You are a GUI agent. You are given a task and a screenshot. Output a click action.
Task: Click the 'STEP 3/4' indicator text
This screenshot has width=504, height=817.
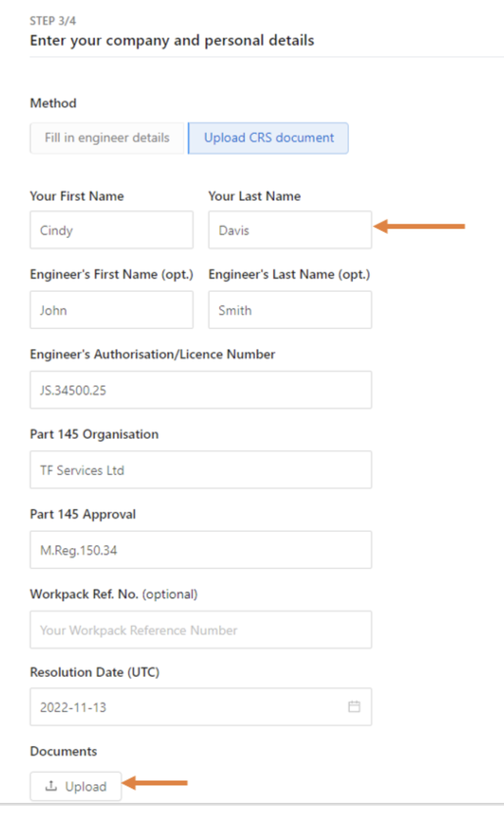tap(53, 21)
